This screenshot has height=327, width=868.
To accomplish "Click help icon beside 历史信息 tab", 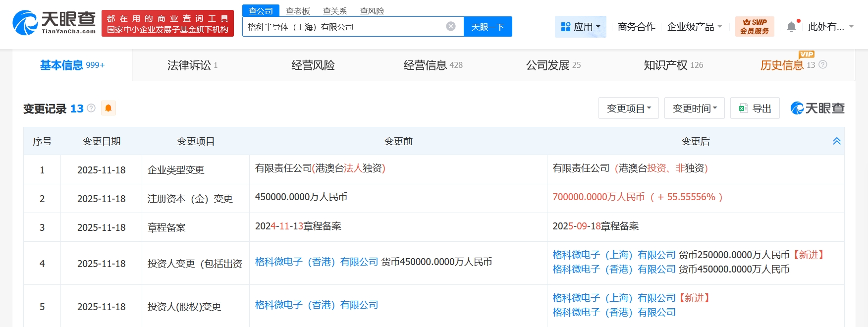I will pos(823,65).
